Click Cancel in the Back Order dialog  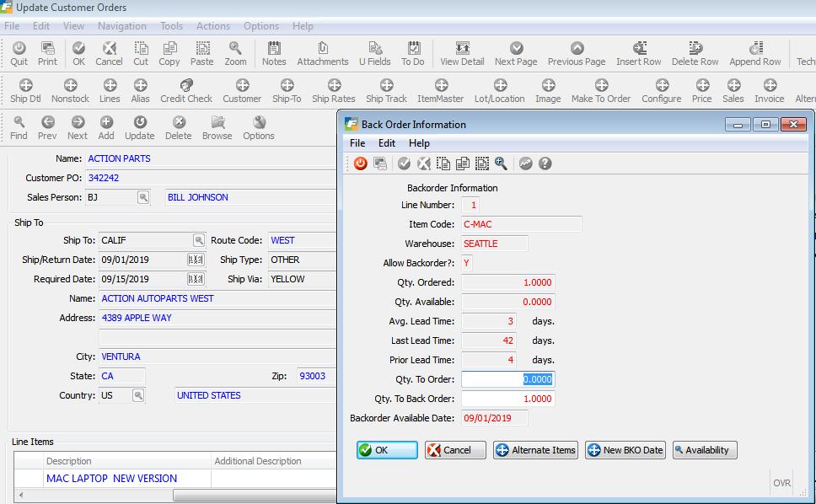tap(455, 450)
